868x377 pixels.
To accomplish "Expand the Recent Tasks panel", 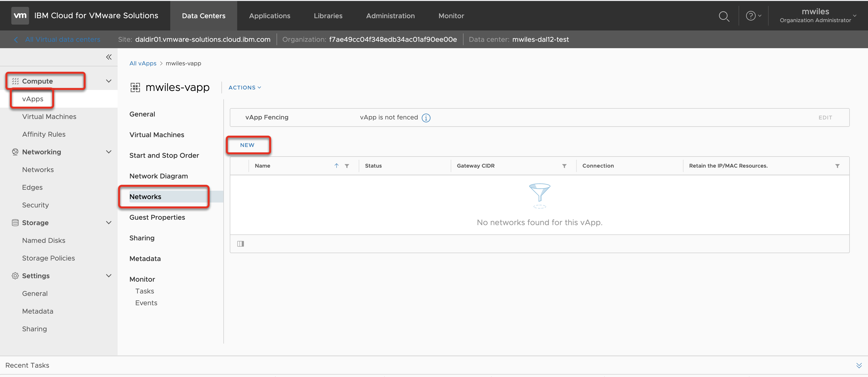I will pos(859,365).
